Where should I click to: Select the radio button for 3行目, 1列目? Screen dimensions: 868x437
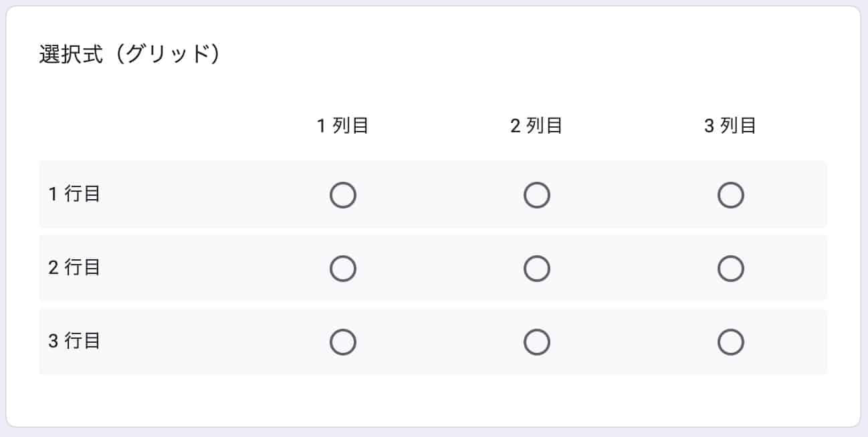tap(343, 341)
